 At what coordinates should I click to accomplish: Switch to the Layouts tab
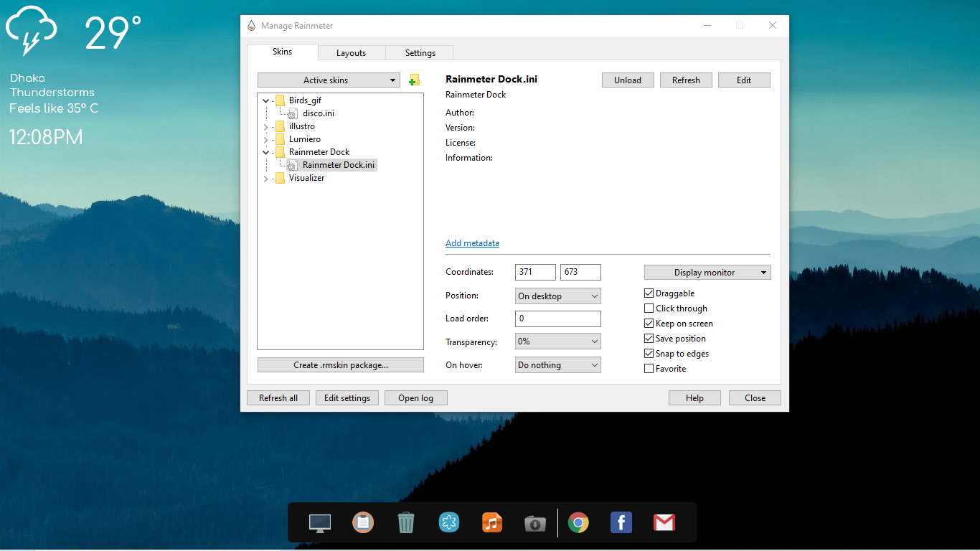pos(352,52)
